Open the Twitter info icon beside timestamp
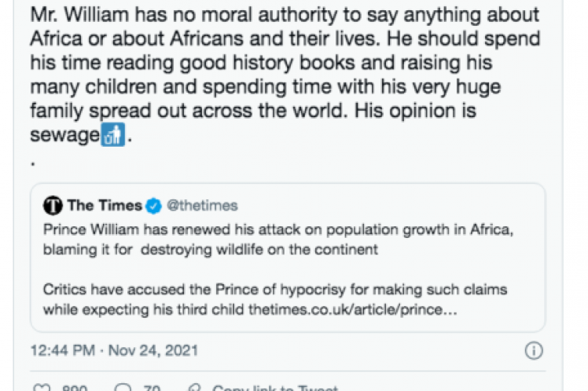Image resolution: width=588 pixels, height=391 pixels. click(x=534, y=349)
